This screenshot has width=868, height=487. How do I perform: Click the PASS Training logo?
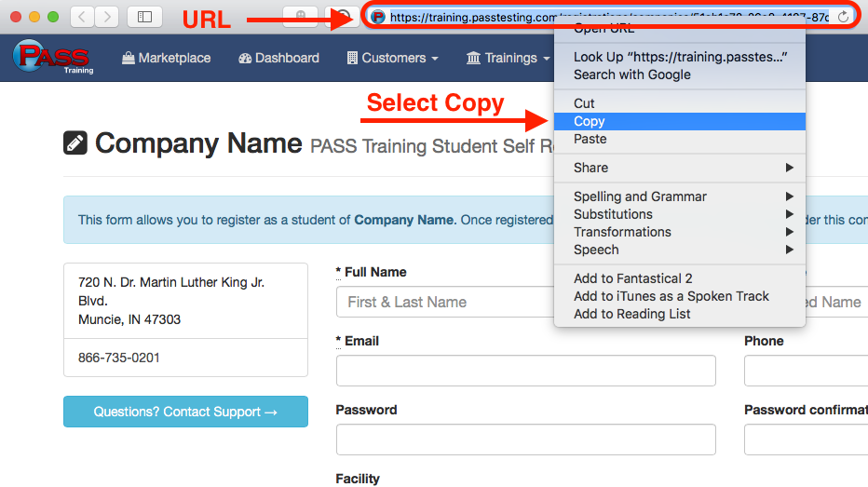[53, 57]
